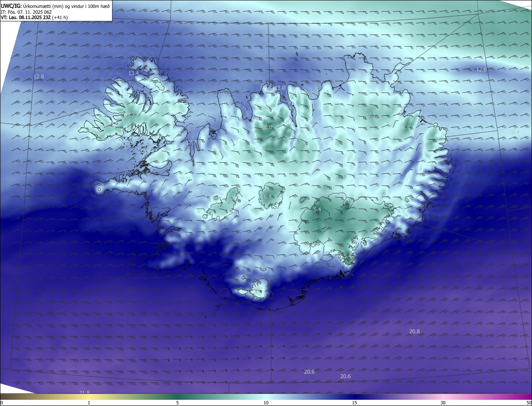Viewport: 532px width, 406px height.
Task: Click the 12.8 value over the western sea
Action: point(39,76)
